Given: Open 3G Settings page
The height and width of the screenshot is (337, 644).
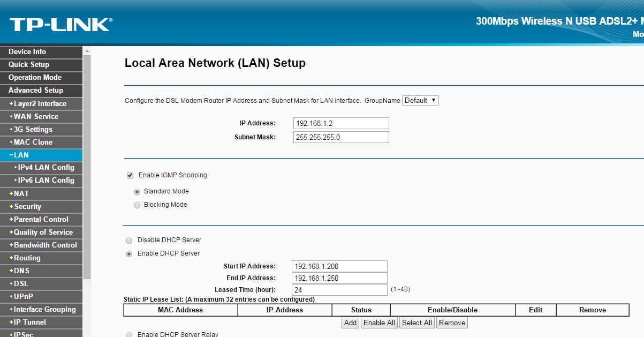Looking at the screenshot, I should [x=41, y=130].
